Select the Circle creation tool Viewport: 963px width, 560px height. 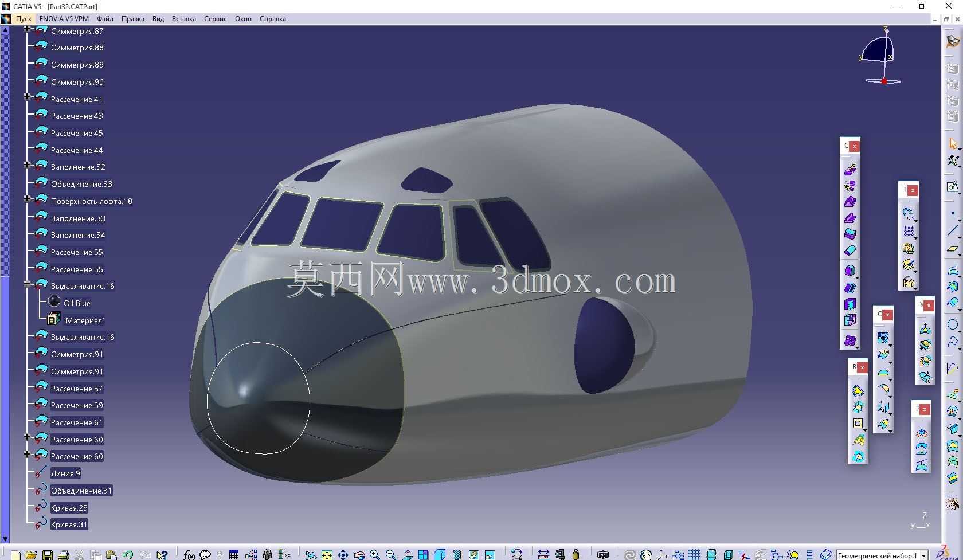952,324
